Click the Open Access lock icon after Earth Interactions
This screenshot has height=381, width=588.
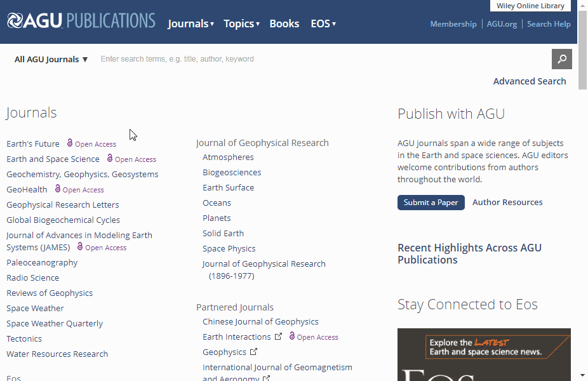[x=291, y=336]
